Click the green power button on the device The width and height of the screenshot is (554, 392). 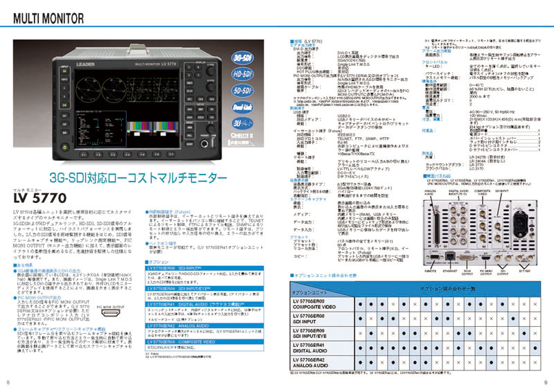[64, 146]
